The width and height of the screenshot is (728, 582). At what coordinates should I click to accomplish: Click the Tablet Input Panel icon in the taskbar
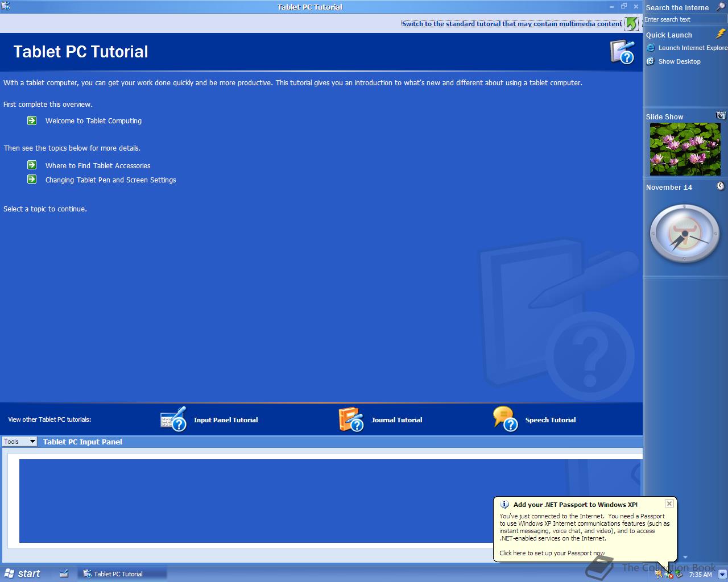(64, 573)
